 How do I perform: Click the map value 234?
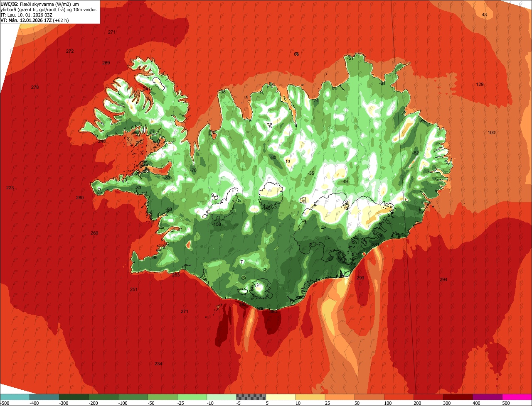(x=158, y=364)
